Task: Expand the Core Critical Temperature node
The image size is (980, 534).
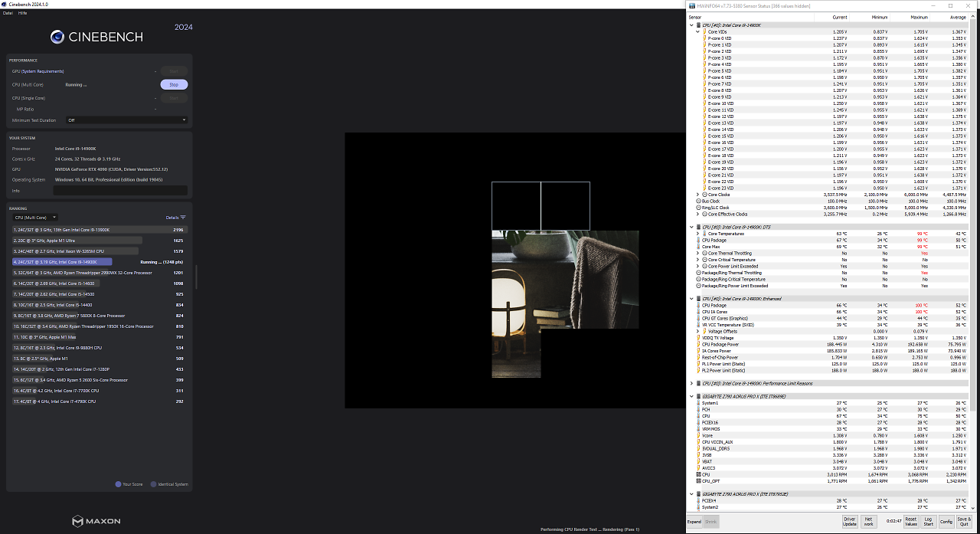Action: pyautogui.click(x=697, y=260)
